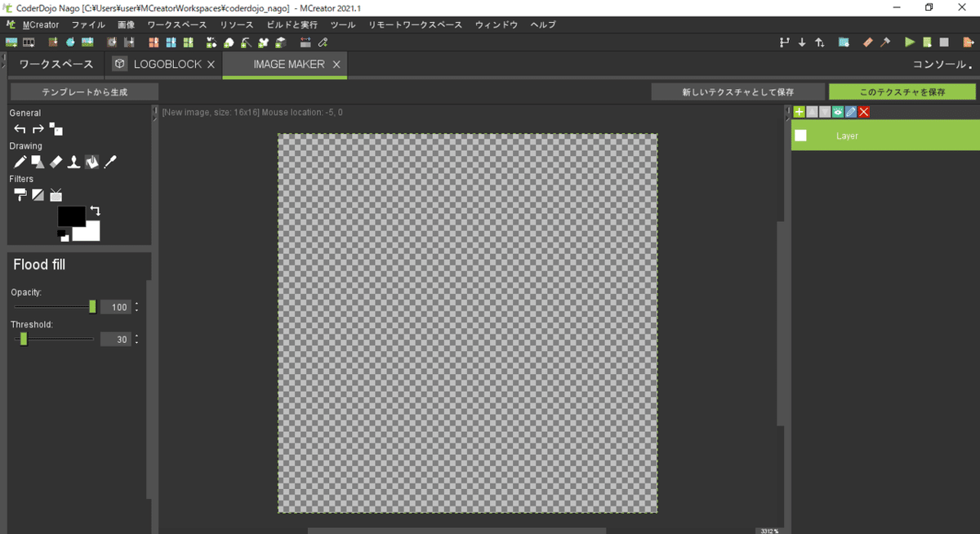
Task: Swap foreground and background colors via swap arrows
Action: (96, 211)
